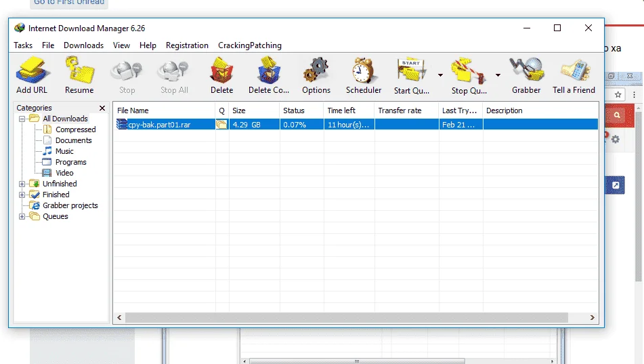Open the Registration menu
Screen dimensions: 644x364
(x=187, y=45)
